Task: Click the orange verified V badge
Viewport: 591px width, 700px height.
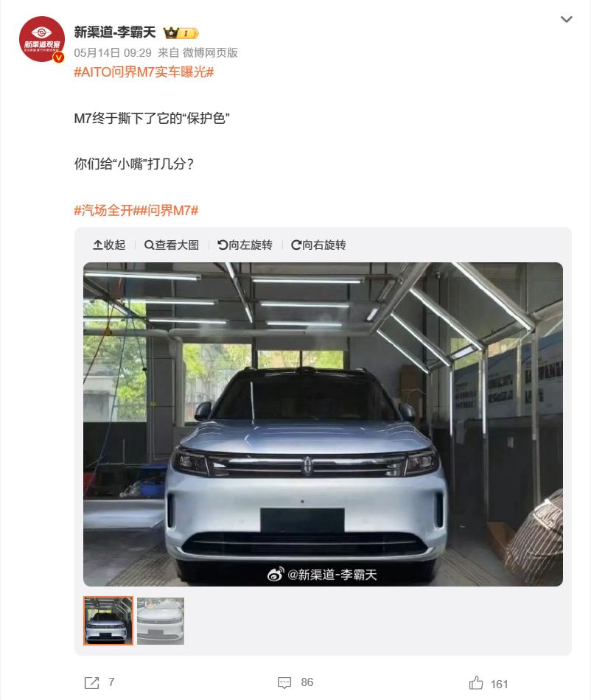Action: [58, 57]
